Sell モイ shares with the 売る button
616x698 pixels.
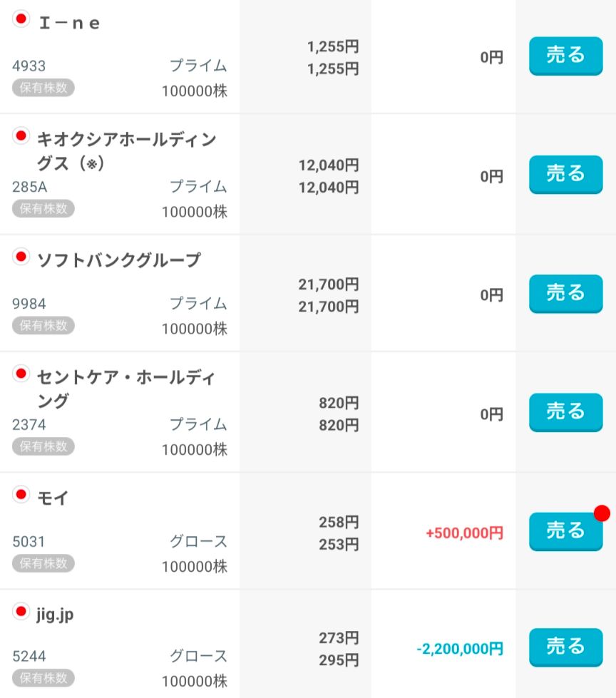tap(565, 531)
